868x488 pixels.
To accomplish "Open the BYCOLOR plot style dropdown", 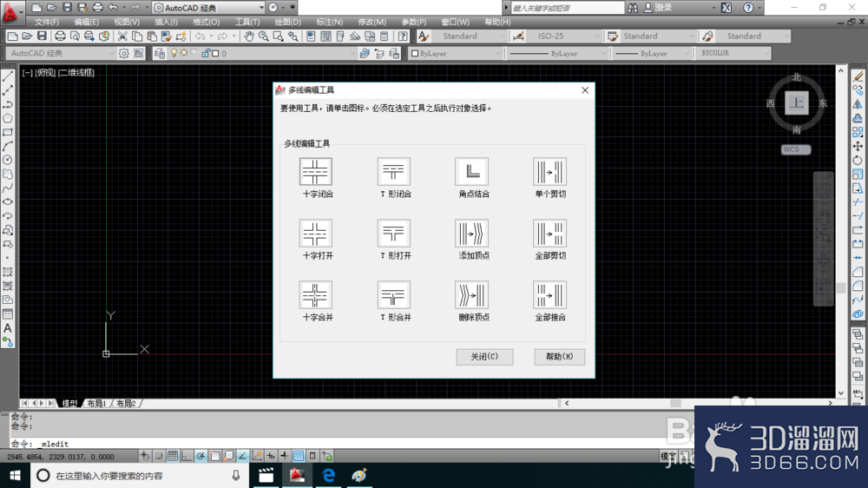I will (733, 53).
